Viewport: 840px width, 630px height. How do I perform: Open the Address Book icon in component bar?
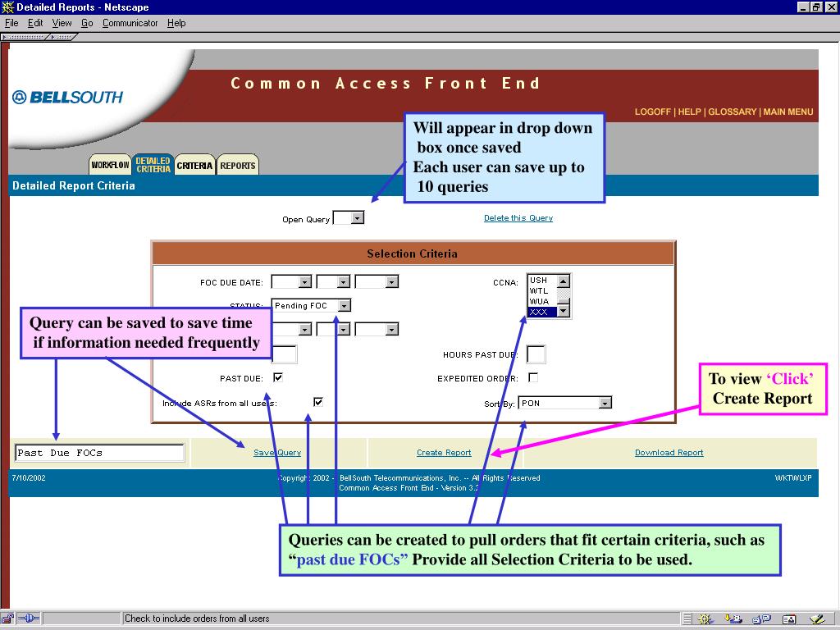click(789, 619)
